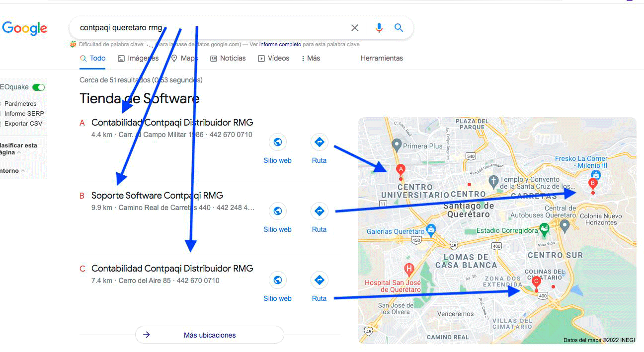Click address text Cerro del Aire 85
The height and width of the screenshot is (352, 644).
point(145,281)
